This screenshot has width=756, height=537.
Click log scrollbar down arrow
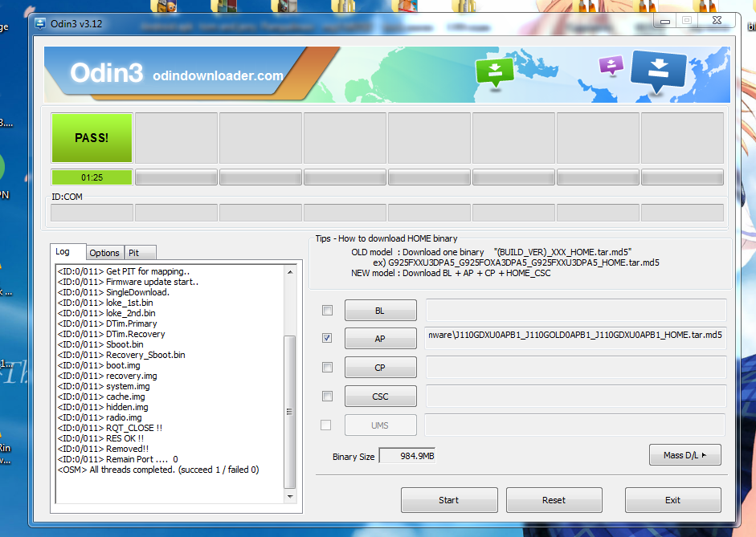coord(290,497)
